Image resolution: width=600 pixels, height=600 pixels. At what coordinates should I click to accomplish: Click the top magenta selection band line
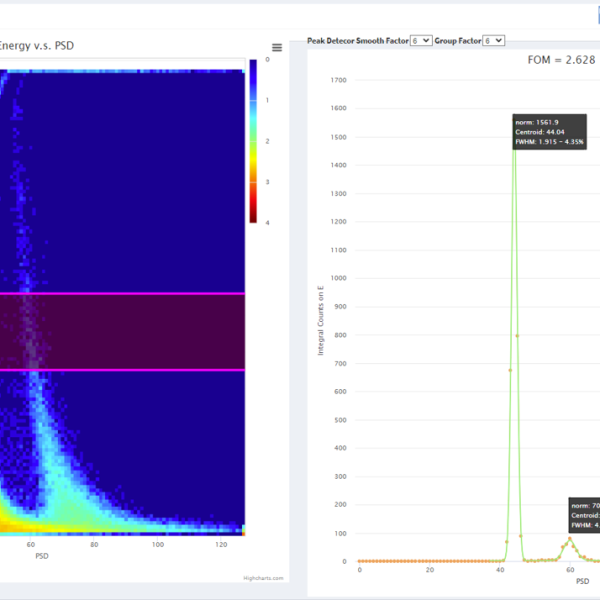pos(120,294)
